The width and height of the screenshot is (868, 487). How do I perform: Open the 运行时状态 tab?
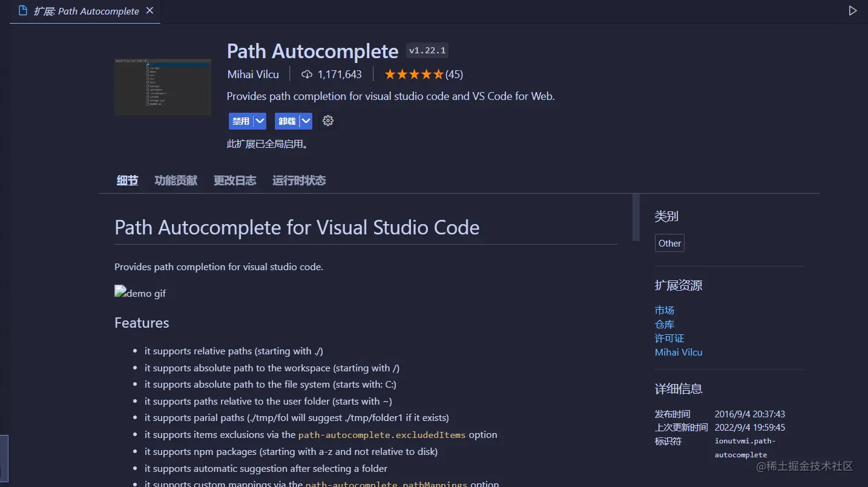click(x=299, y=181)
